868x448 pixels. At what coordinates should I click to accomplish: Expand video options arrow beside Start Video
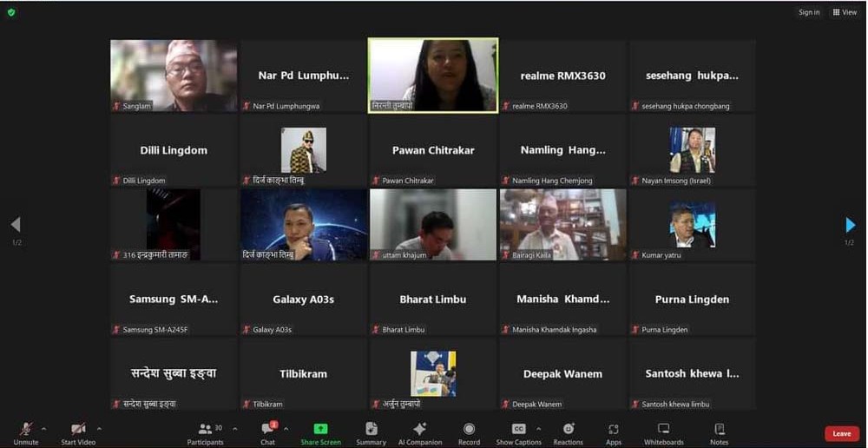(x=99, y=428)
